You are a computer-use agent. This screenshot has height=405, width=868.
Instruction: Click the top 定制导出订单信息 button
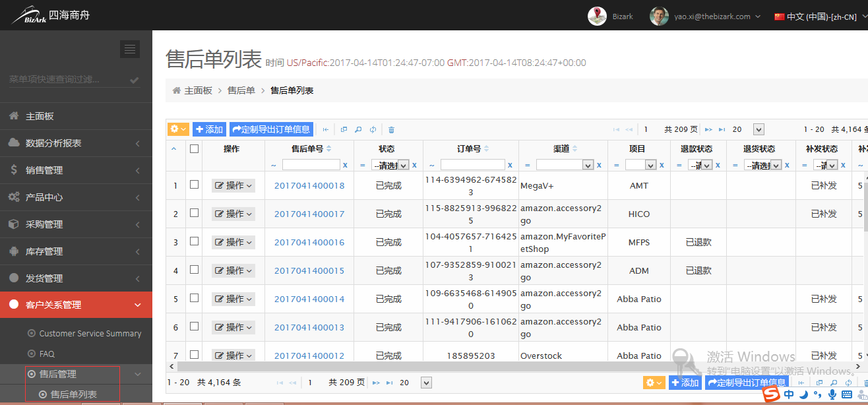(271, 130)
